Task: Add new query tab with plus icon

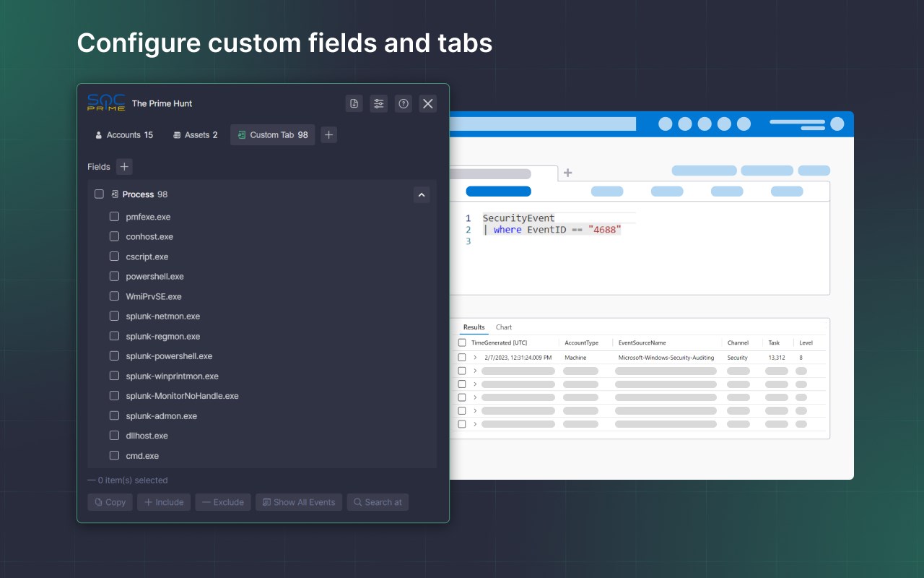Action: click(567, 173)
